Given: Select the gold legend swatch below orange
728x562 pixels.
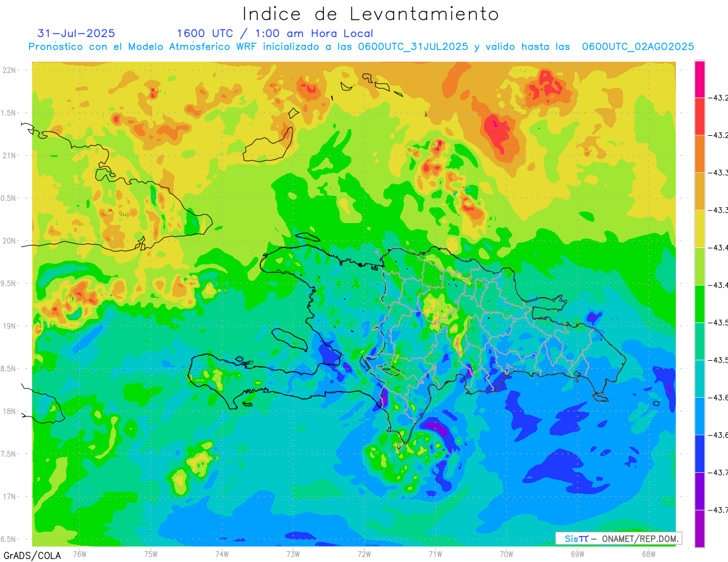Looking at the screenshot, I should tap(699, 191).
